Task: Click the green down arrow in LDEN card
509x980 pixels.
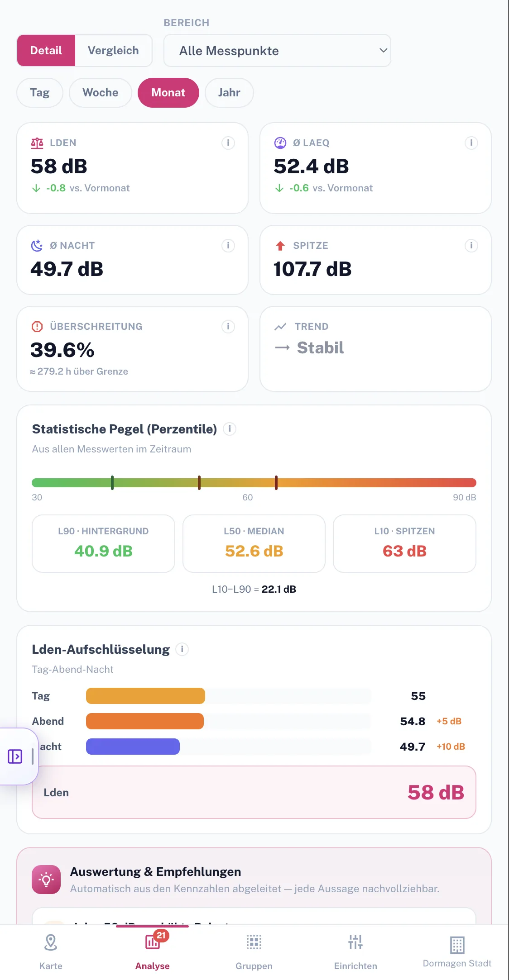Action: pyautogui.click(x=36, y=188)
